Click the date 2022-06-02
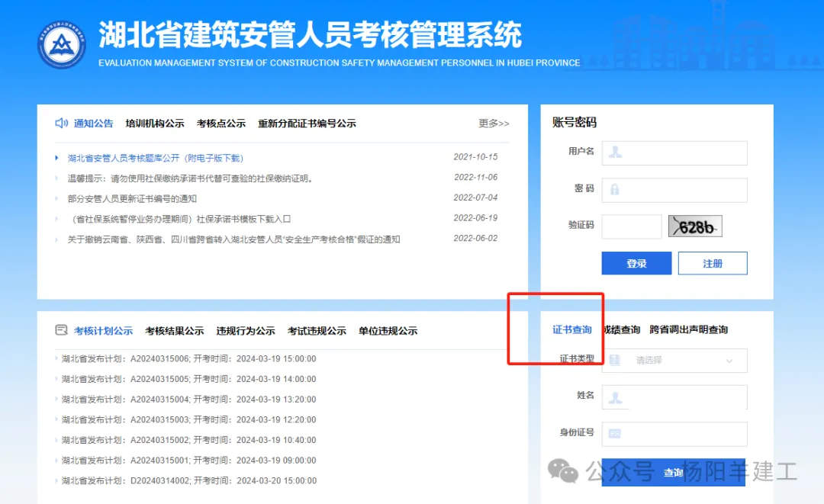 click(x=475, y=239)
